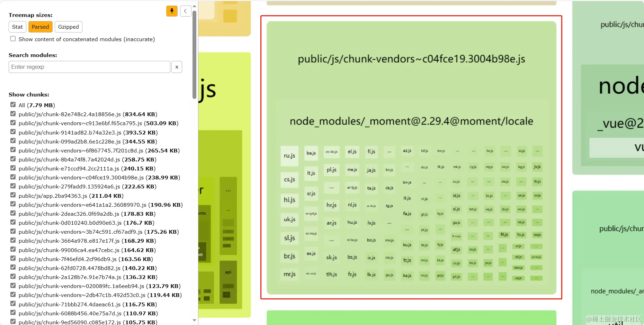
Task: Uncheck chunk-82e748c2.4a18856e.js chunk
Action: [x=13, y=114]
